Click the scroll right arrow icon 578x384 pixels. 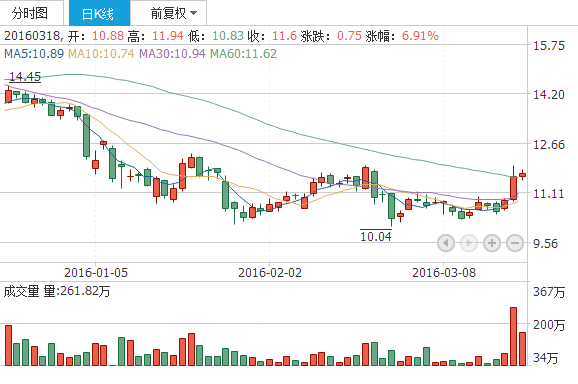pyautogui.click(x=469, y=243)
